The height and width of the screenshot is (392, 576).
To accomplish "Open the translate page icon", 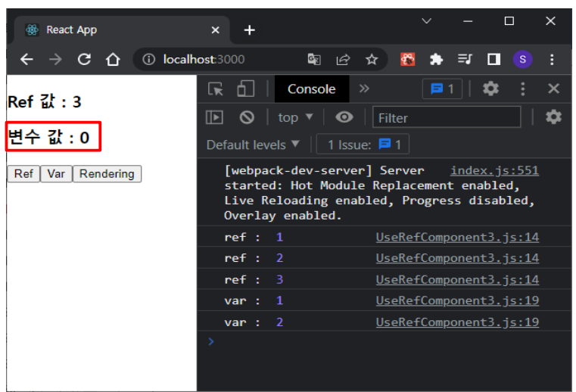I will point(314,59).
